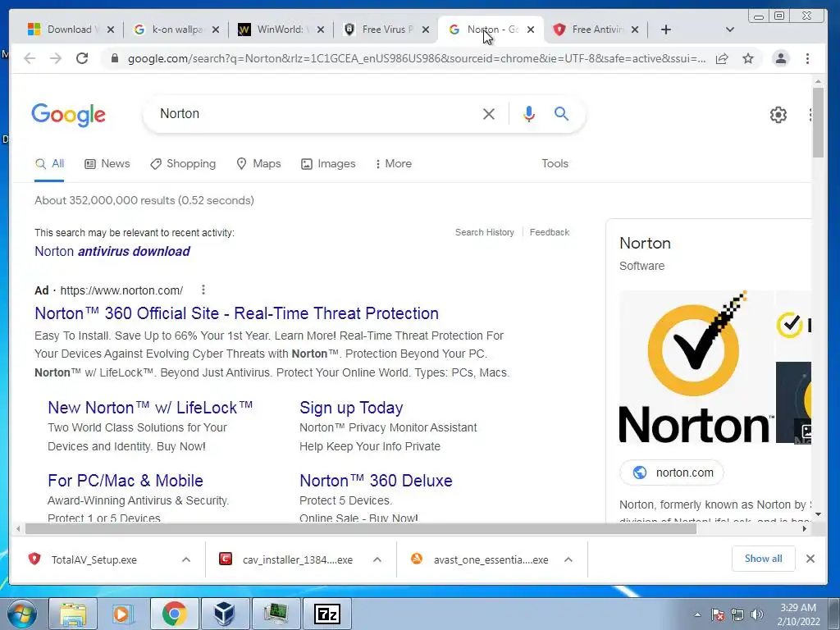Open Chrome's three-dot menu
Screen dimensions: 840x630
(807, 58)
